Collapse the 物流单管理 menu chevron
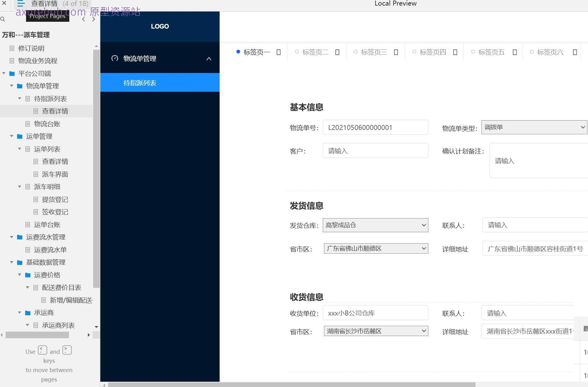The height and width of the screenshot is (387, 588). tap(209, 58)
